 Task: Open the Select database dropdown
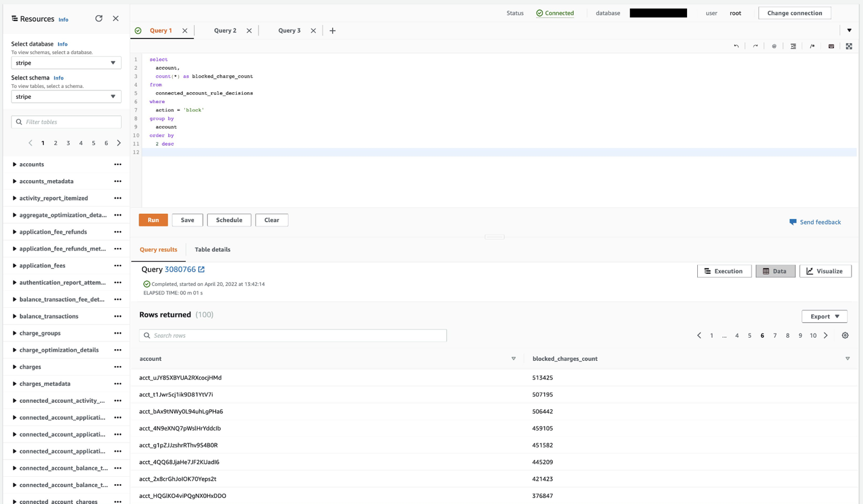pyautogui.click(x=66, y=63)
